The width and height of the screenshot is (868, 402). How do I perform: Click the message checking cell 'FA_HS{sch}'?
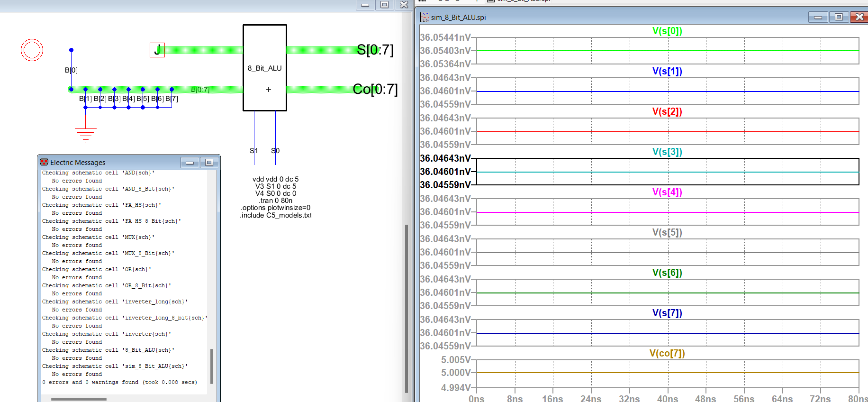coord(102,205)
